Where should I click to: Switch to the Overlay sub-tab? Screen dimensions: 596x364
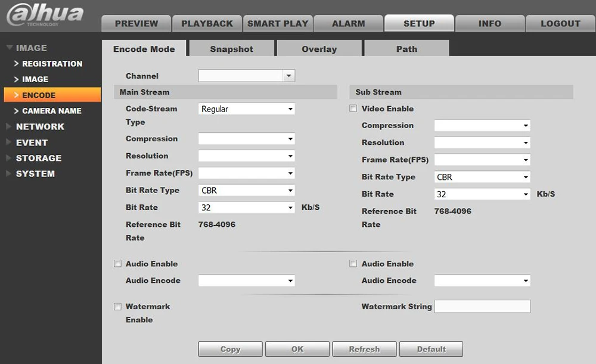pyautogui.click(x=319, y=49)
